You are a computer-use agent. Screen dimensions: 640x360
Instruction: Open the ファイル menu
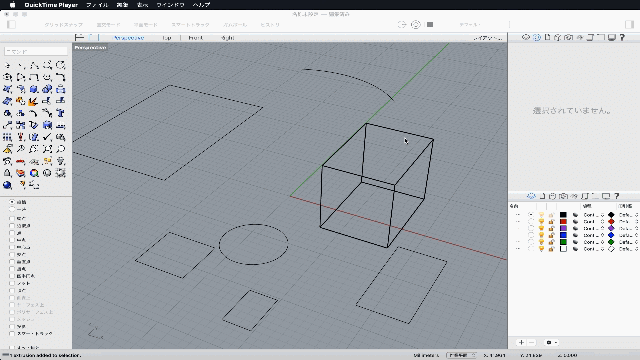point(97,5)
